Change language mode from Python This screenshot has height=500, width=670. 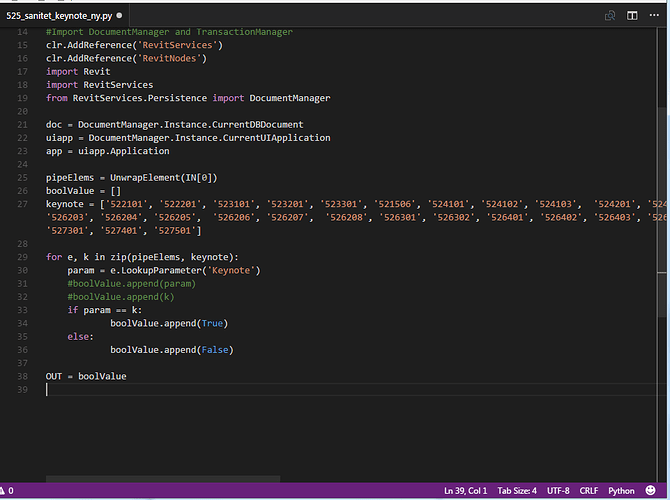[622, 491]
